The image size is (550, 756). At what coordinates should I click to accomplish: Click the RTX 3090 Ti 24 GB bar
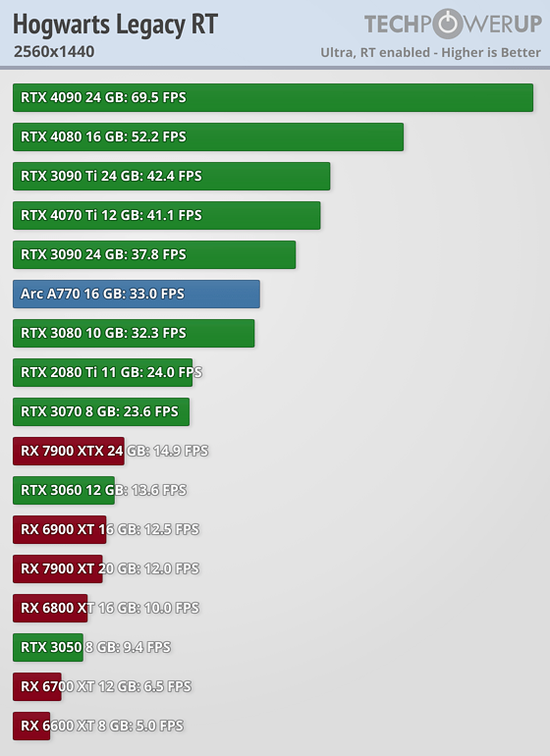pyautogui.click(x=172, y=176)
